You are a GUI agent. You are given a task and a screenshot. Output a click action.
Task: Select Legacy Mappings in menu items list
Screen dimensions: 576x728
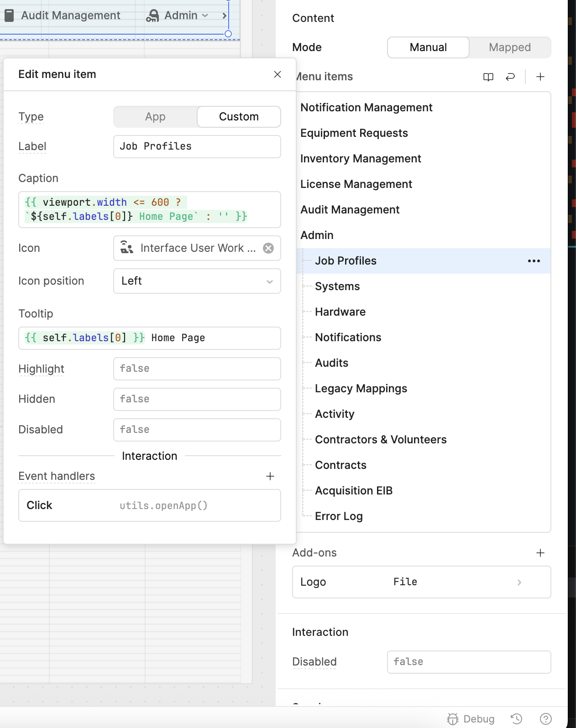point(361,389)
